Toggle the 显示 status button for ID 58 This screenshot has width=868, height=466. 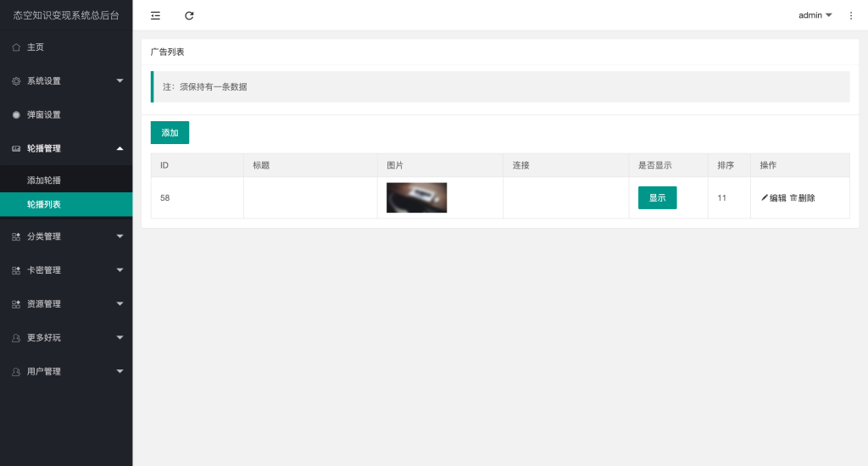[657, 197]
